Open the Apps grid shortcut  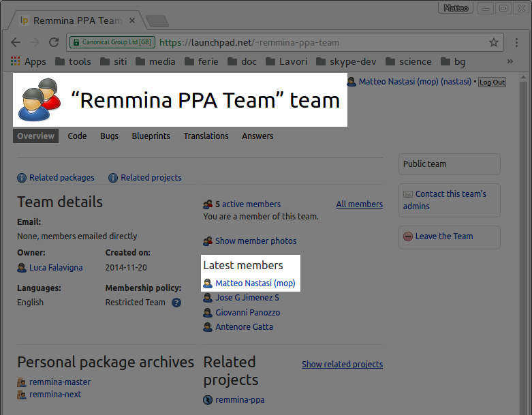pos(29,61)
